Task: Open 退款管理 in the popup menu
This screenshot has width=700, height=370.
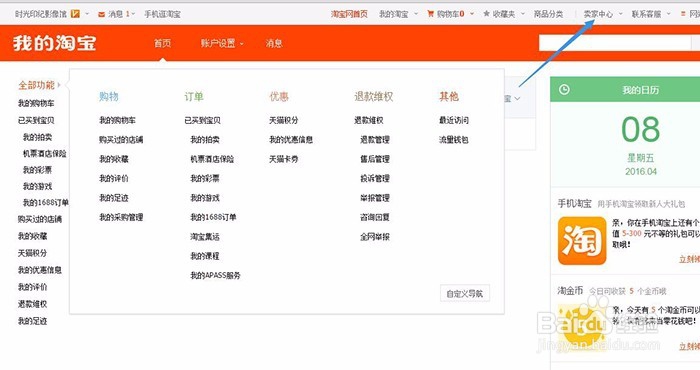Action: point(375,140)
